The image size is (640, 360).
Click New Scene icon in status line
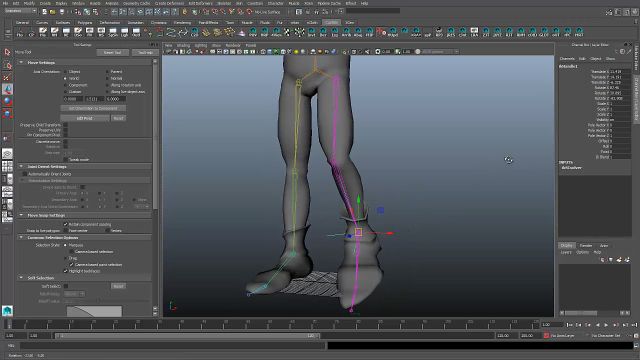click(x=44, y=12)
